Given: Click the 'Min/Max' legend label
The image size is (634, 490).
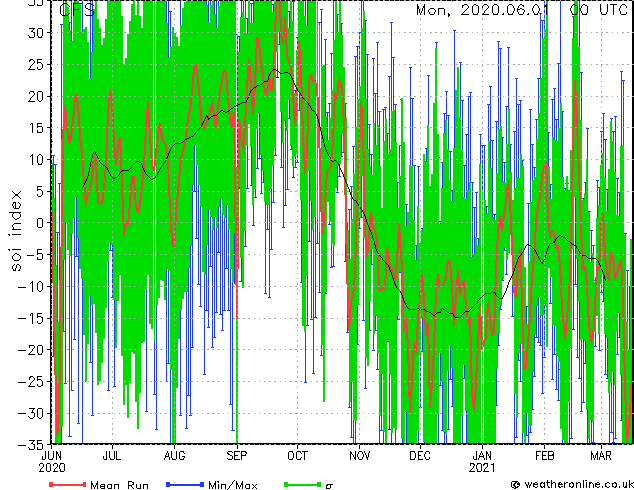Looking at the screenshot, I should pos(232,485).
